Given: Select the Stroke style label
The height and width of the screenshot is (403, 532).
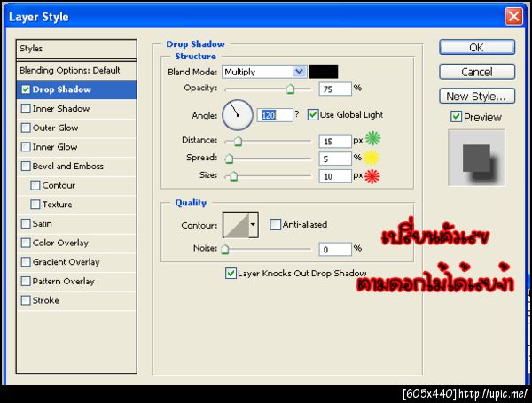Looking at the screenshot, I should (x=46, y=300).
